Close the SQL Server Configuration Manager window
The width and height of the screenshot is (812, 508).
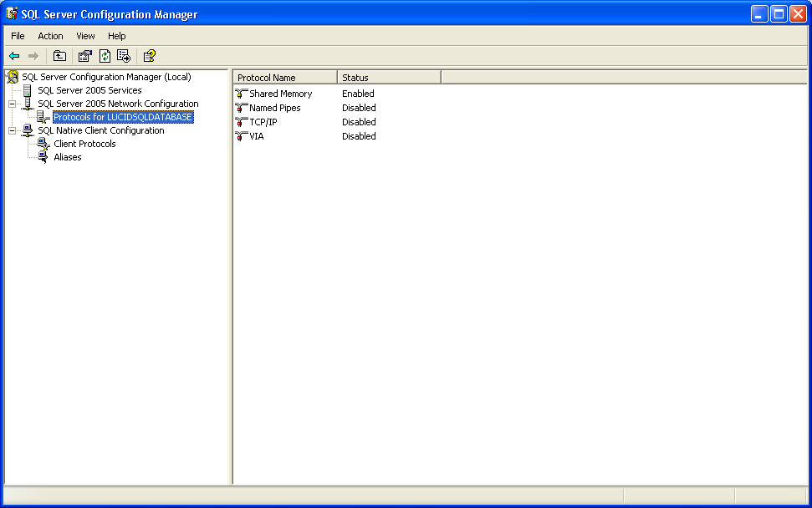(798, 14)
